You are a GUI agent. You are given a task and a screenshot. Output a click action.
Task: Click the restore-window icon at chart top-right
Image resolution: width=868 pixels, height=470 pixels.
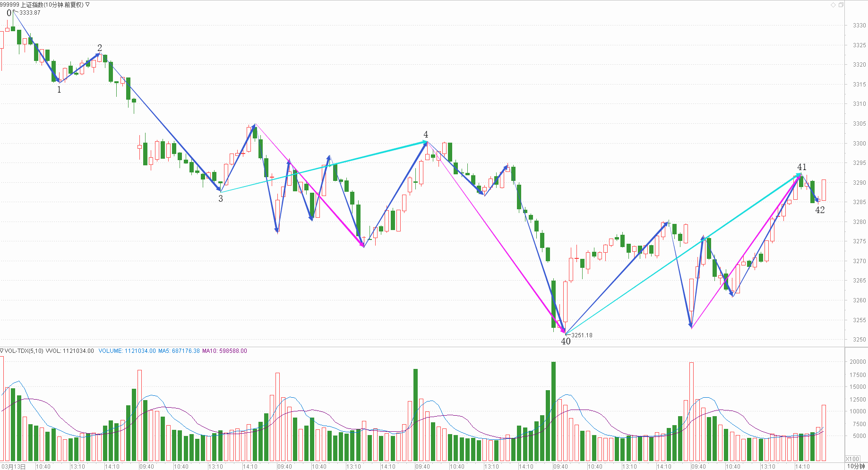[x=841, y=5]
